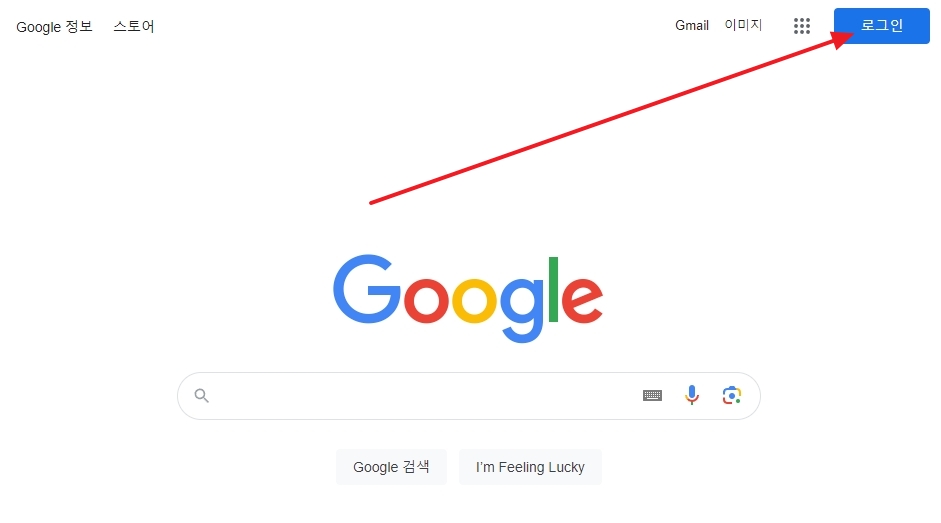
Task: Click the magnifying glass in search box
Action: tap(202, 395)
